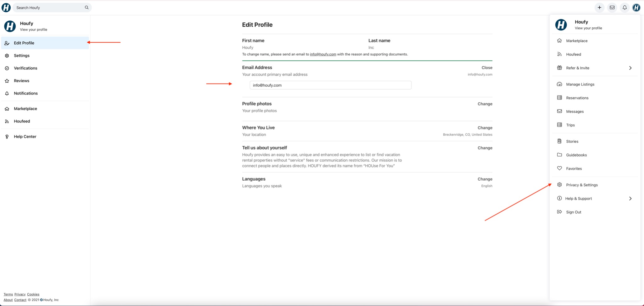Viewport: 644px width, 306px height.
Task: Click the info@houfy.com link in name note
Action: pos(323,54)
